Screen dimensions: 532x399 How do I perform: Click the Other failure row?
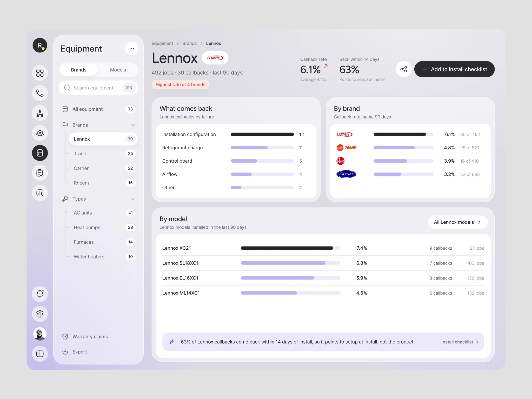coord(236,188)
